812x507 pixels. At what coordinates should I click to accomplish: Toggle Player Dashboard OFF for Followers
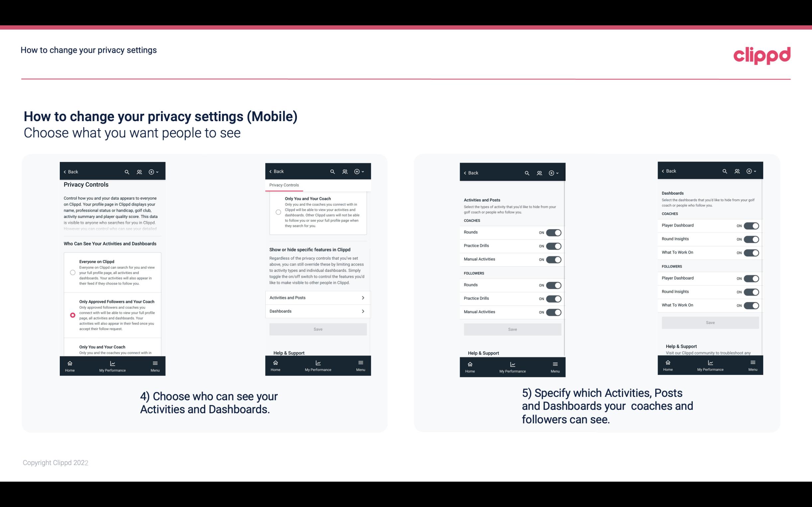click(751, 278)
